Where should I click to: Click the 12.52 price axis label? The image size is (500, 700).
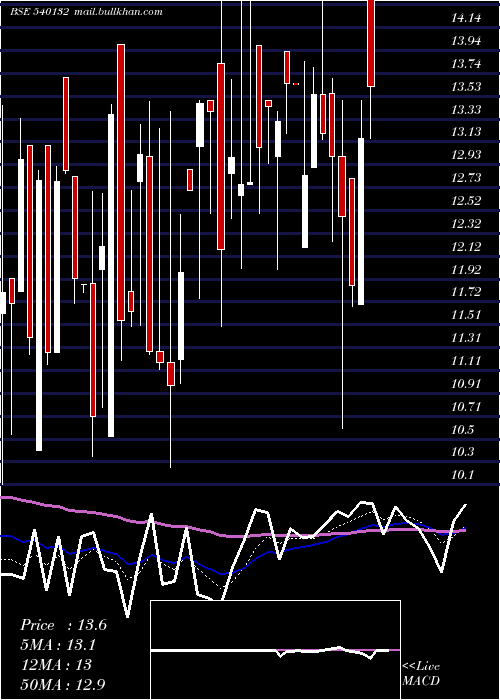pyautogui.click(x=466, y=200)
